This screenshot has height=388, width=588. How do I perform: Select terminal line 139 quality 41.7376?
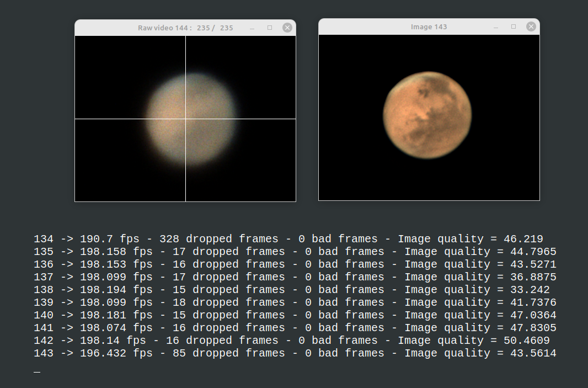[295, 302]
